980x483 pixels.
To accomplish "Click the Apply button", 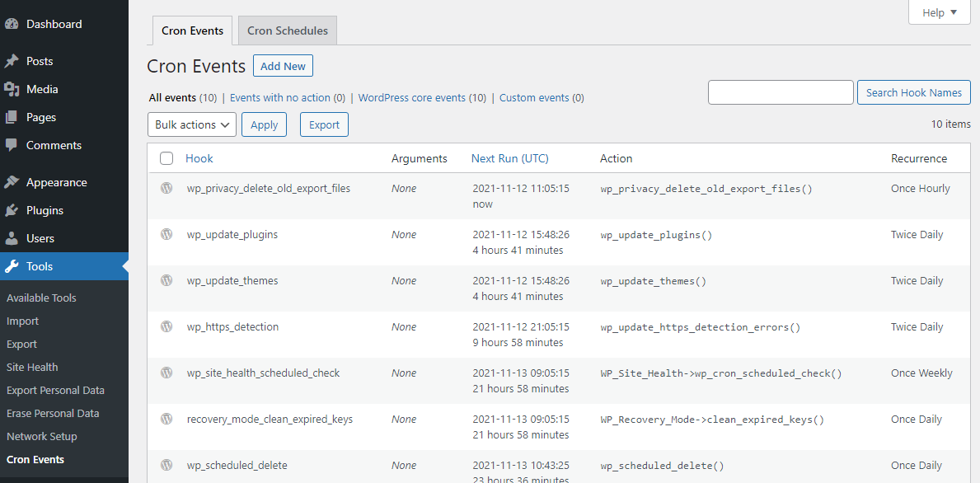I will (265, 124).
